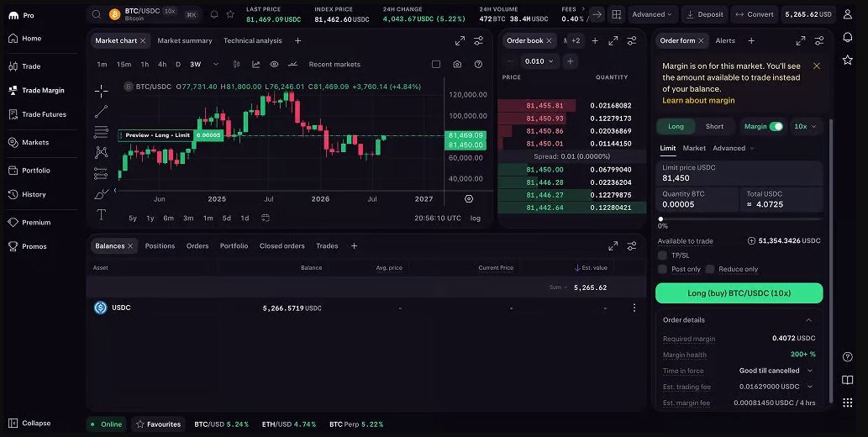
Task: Open the user profile icon
Action: click(848, 14)
